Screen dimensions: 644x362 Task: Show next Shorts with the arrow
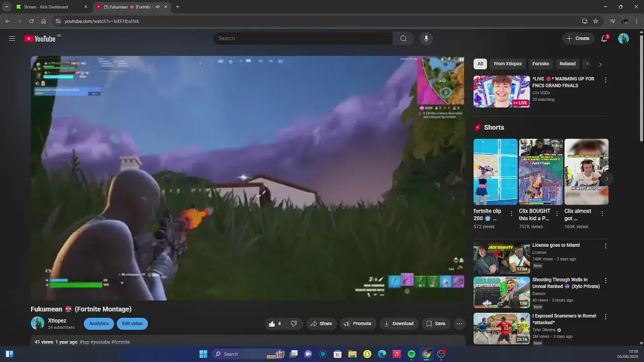tap(607, 179)
